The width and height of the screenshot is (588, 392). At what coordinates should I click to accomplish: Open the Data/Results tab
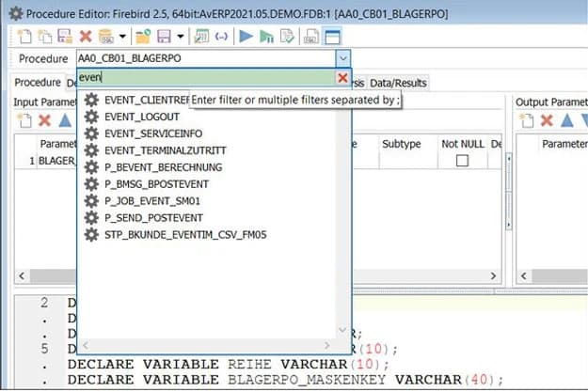coord(397,83)
